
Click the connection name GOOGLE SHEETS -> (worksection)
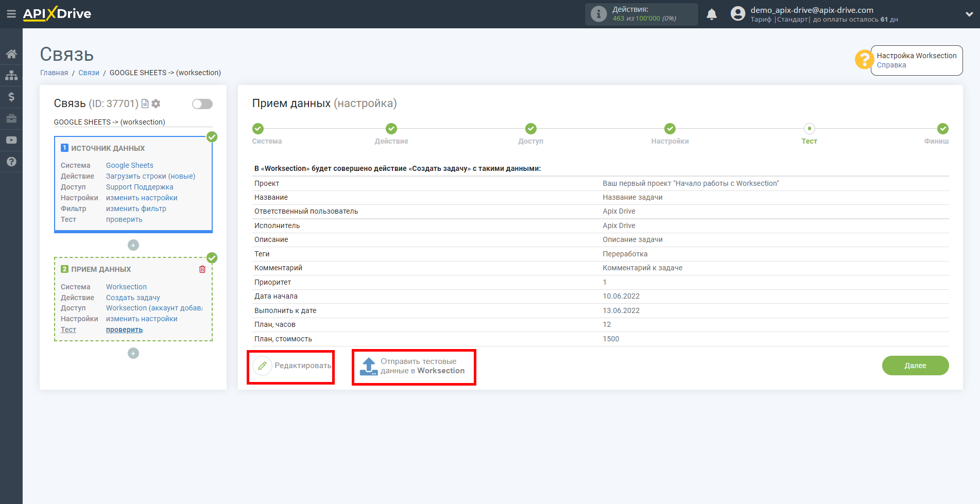pos(109,122)
